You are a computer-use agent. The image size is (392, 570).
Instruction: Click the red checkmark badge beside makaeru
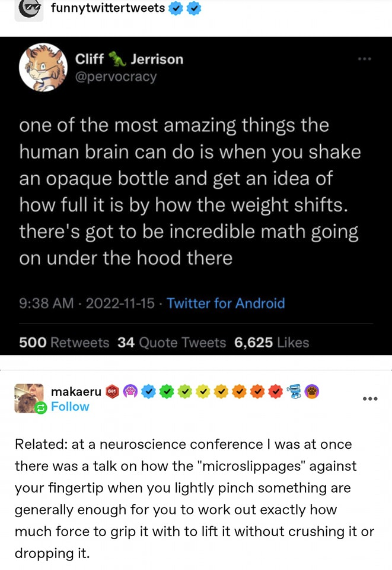(x=275, y=391)
